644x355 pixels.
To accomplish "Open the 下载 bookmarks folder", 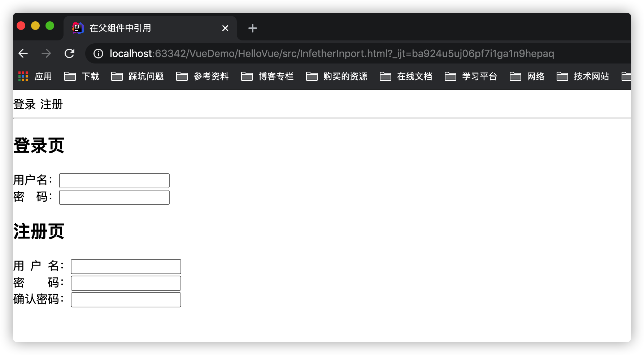I will tap(82, 76).
